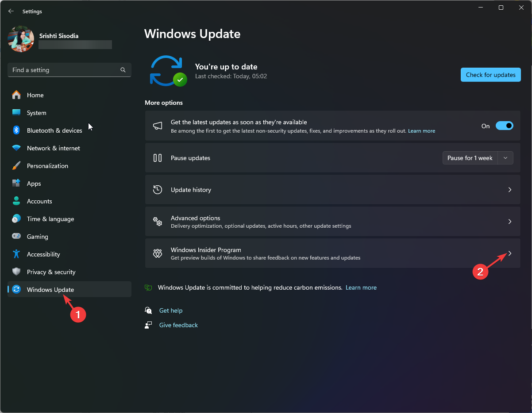Click the Windows Insider Program icon
532x413 pixels.
(158, 253)
